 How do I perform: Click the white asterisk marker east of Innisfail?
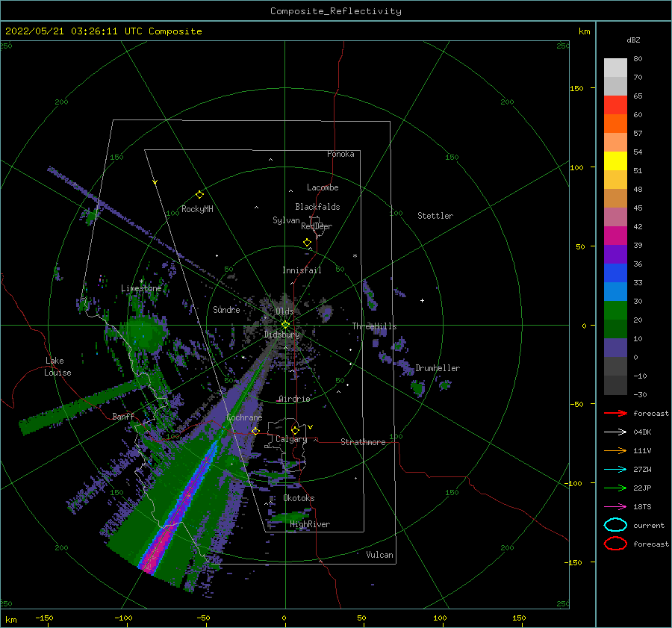pyautogui.click(x=355, y=256)
